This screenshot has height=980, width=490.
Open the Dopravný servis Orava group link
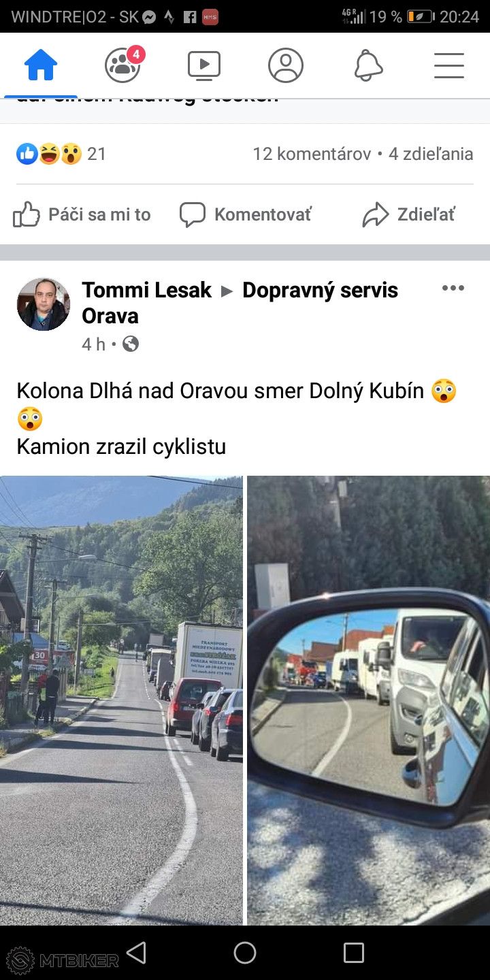tap(240, 303)
